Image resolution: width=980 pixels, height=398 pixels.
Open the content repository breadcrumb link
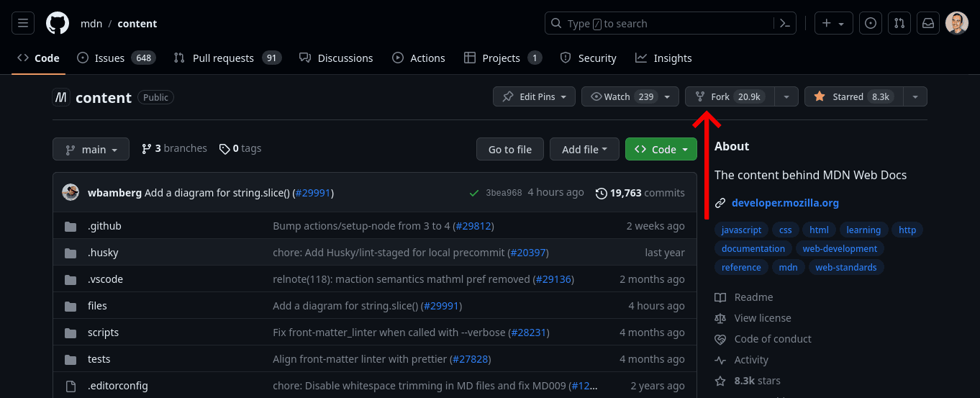[x=137, y=24]
